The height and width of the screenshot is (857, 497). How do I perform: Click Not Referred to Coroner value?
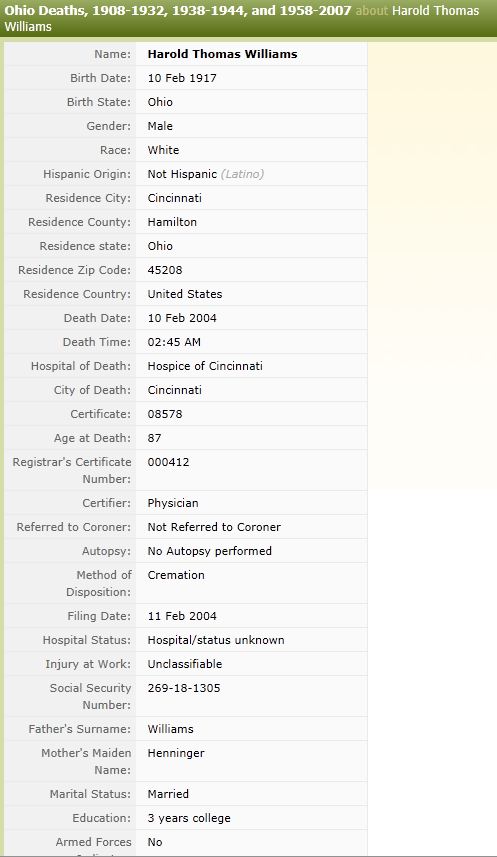tap(214, 527)
